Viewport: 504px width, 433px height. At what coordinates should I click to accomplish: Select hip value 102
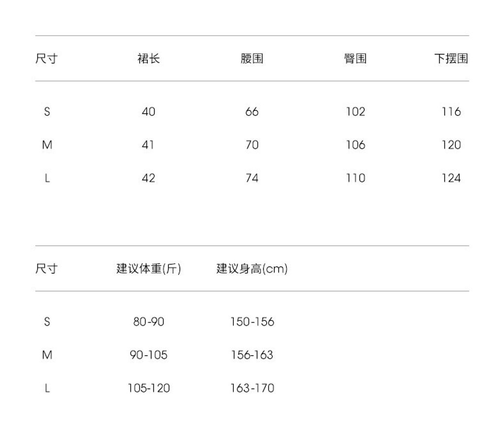tap(355, 112)
